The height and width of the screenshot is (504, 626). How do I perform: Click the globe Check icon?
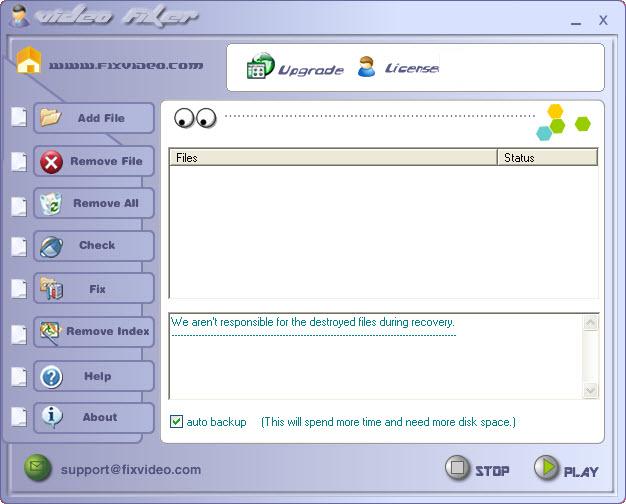tap(51, 246)
